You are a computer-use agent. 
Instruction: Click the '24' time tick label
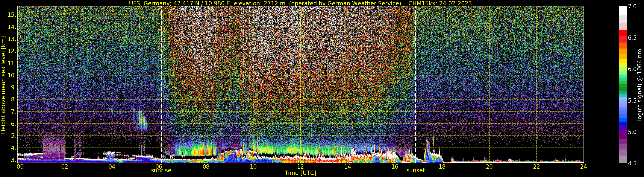583,166
